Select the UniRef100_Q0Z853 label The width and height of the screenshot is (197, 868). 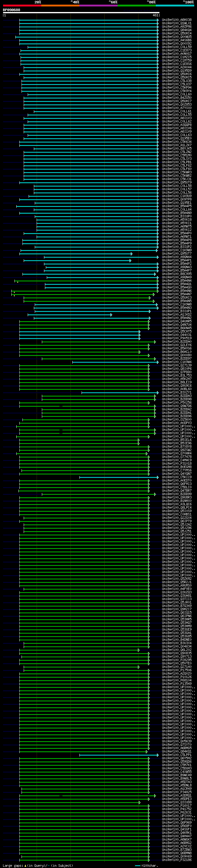coord(177,104)
